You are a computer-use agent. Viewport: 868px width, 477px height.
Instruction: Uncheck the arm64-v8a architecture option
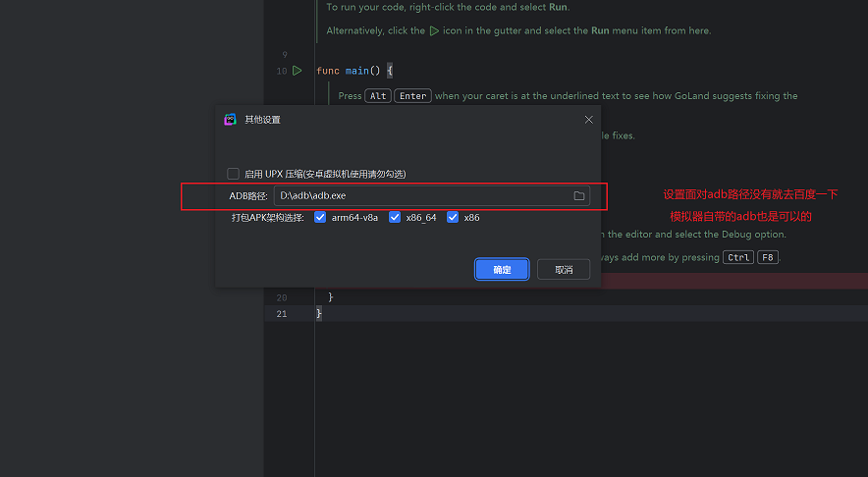coord(320,217)
